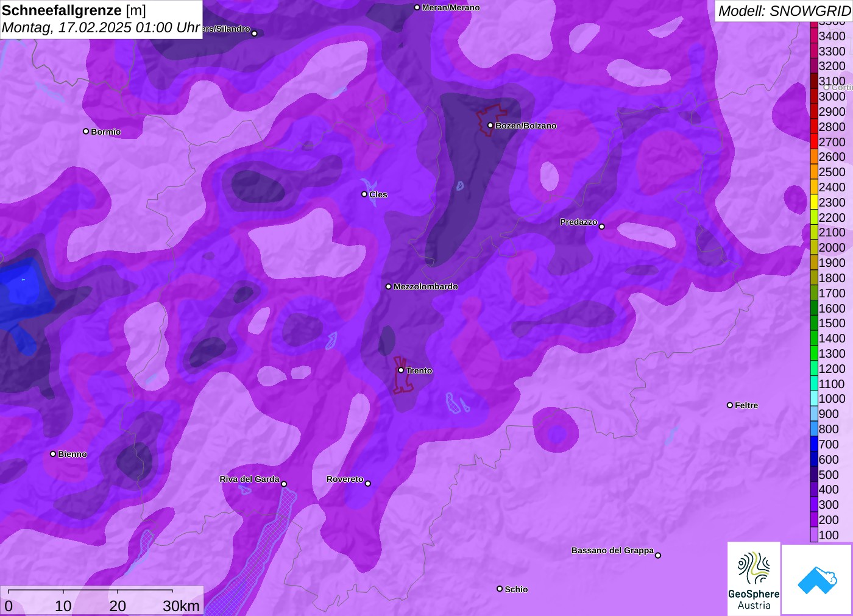The width and height of the screenshot is (853, 616).
Task: Click the 1000 m cyan legend swatch
Action: (x=814, y=398)
